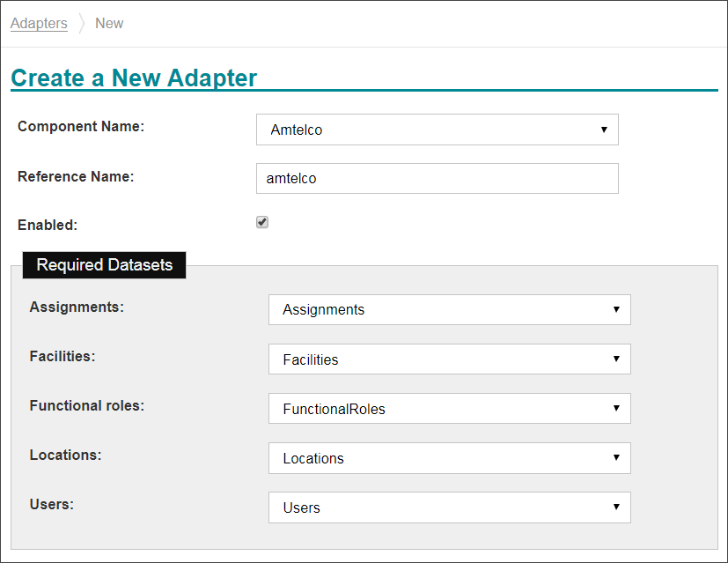Open the Component Name dropdown showing Amtelco
728x563 pixels.
pyautogui.click(x=437, y=130)
